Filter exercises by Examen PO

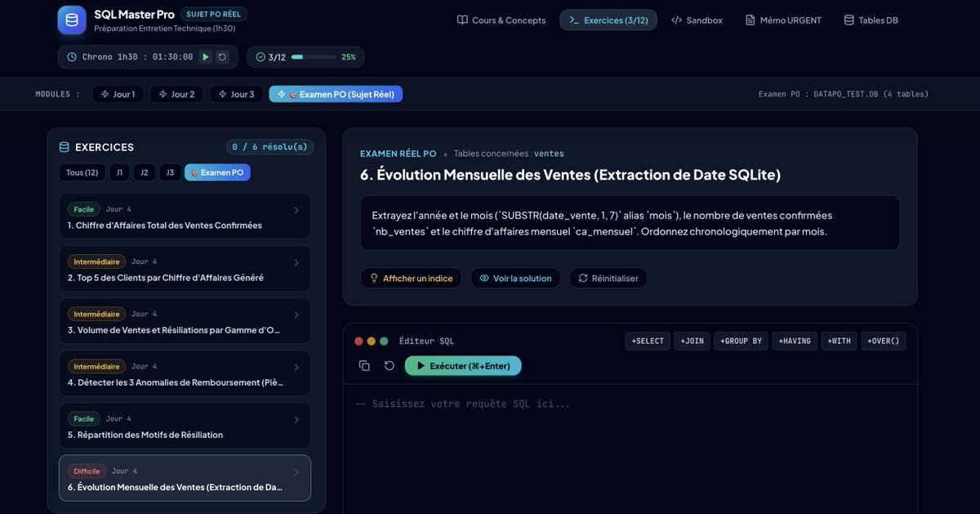217,172
